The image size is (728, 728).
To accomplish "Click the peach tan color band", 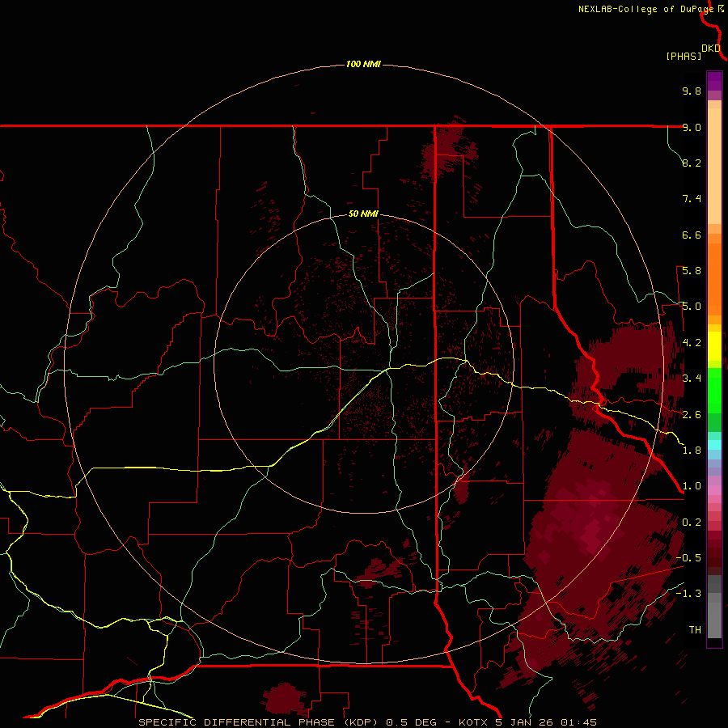I will click(714, 166).
